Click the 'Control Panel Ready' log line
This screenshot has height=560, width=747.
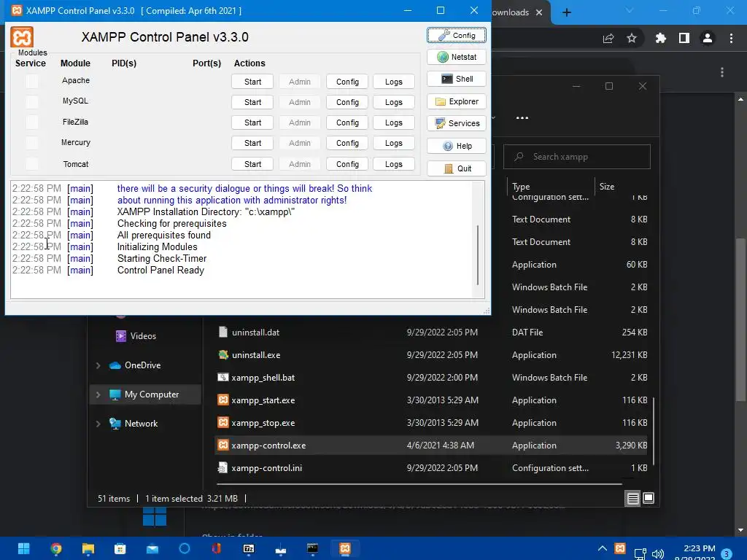coord(160,270)
